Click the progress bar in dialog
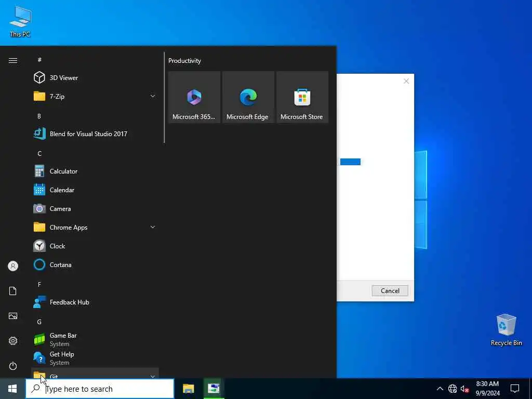Viewport: 532px width, 399px height. [x=350, y=162]
